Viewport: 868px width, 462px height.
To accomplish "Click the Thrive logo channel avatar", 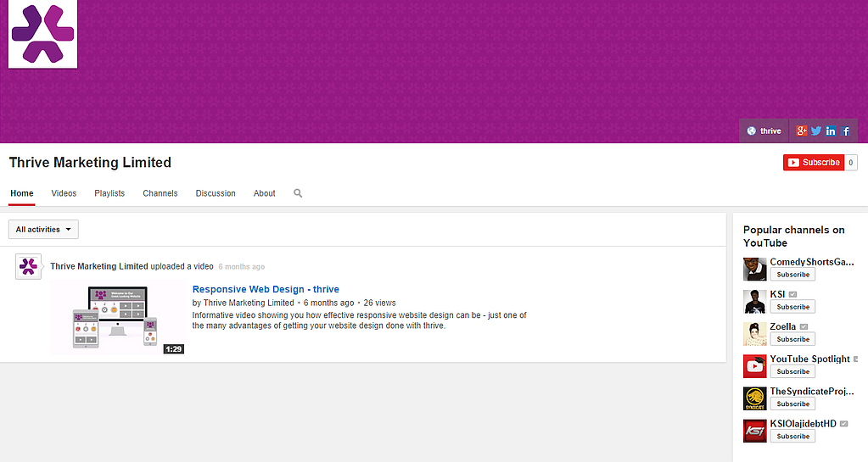I will click(x=42, y=34).
